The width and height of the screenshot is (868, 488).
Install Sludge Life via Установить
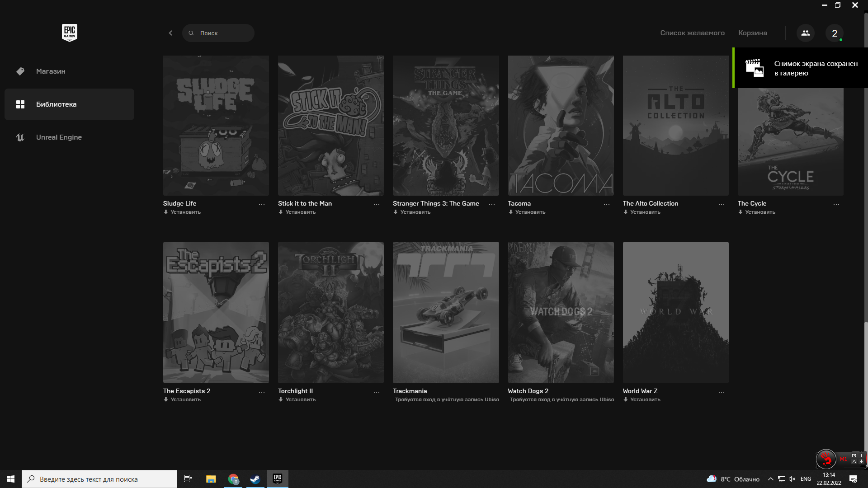pyautogui.click(x=182, y=212)
